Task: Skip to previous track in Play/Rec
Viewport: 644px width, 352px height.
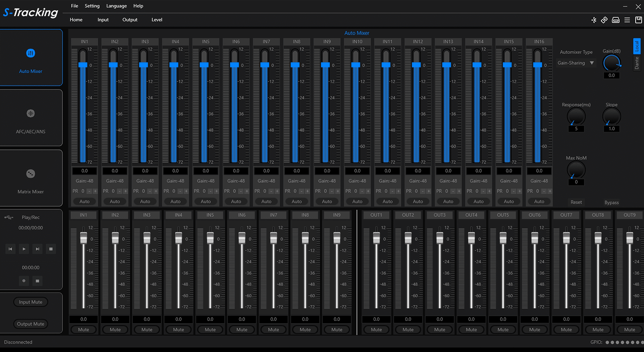Action: pyautogui.click(x=10, y=249)
